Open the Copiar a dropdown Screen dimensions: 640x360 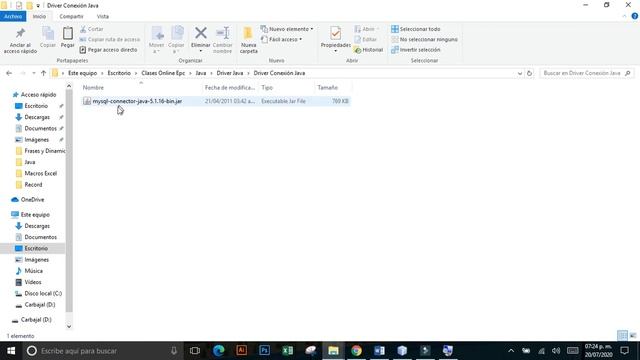(176, 40)
